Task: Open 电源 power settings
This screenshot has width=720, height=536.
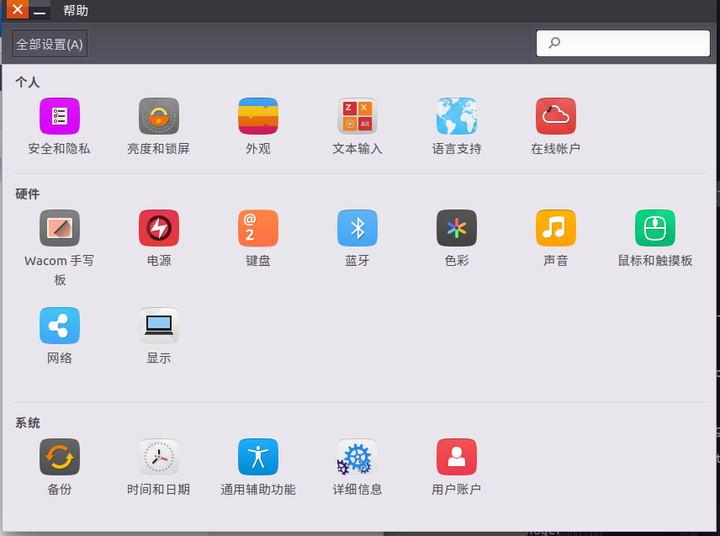Action: (x=159, y=228)
